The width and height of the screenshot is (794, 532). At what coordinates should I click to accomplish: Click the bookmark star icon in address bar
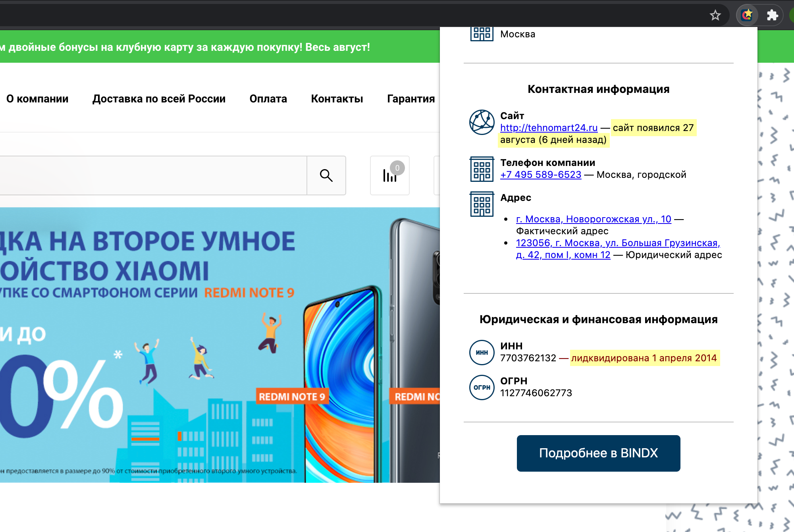715,15
